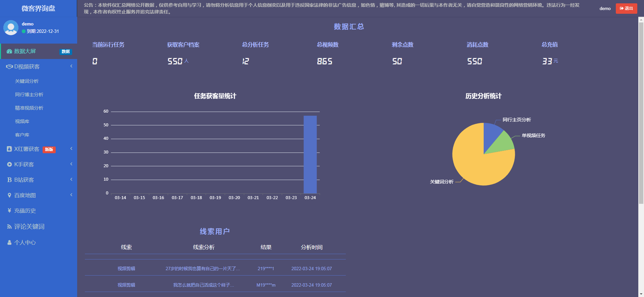Click the 单视频任务 pie label
This screenshot has height=297, width=644.
point(533,135)
